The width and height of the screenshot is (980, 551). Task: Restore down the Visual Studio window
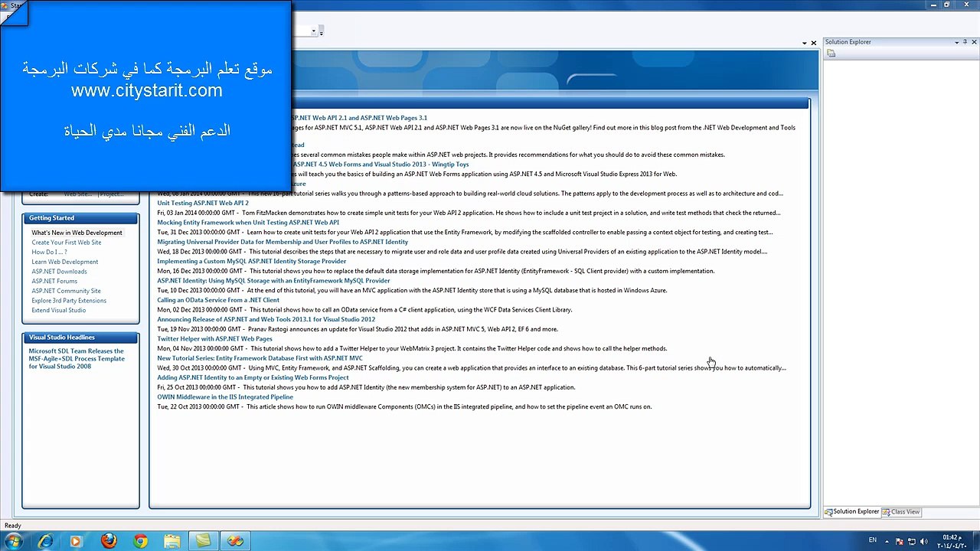click(947, 5)
